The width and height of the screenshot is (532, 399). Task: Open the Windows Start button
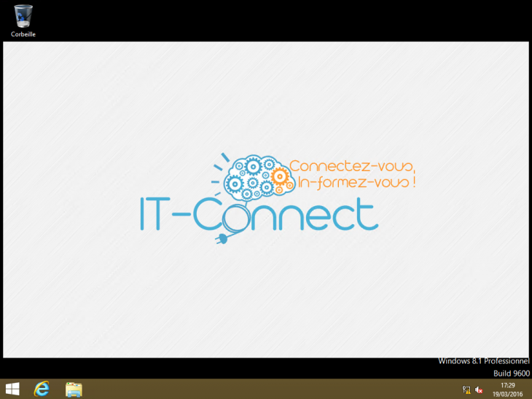[12, 389]
